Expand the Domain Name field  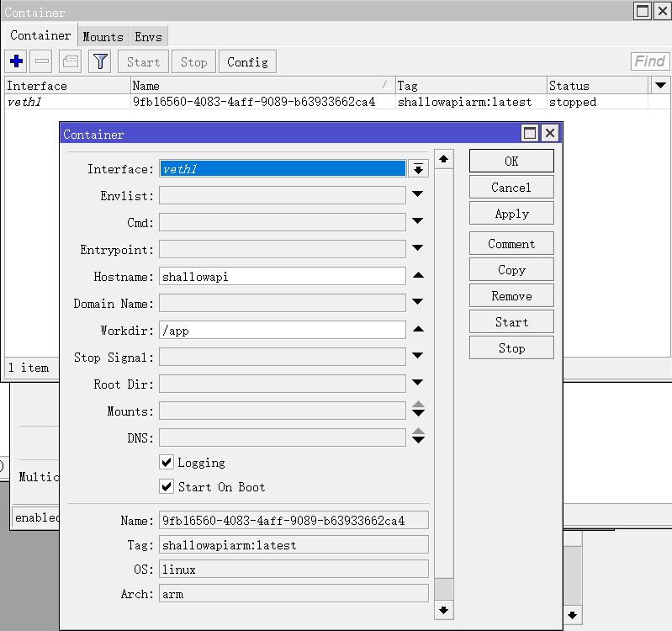click(x=418, y=302)
